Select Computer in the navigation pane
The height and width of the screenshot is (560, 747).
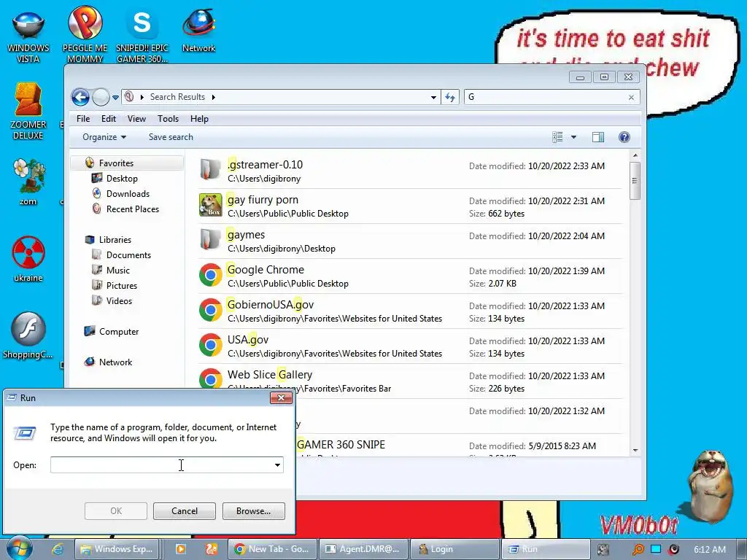pos(119,332)
